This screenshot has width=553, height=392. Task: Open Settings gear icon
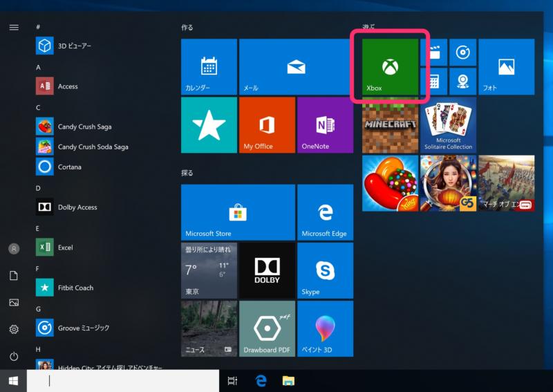click(14, 329)
